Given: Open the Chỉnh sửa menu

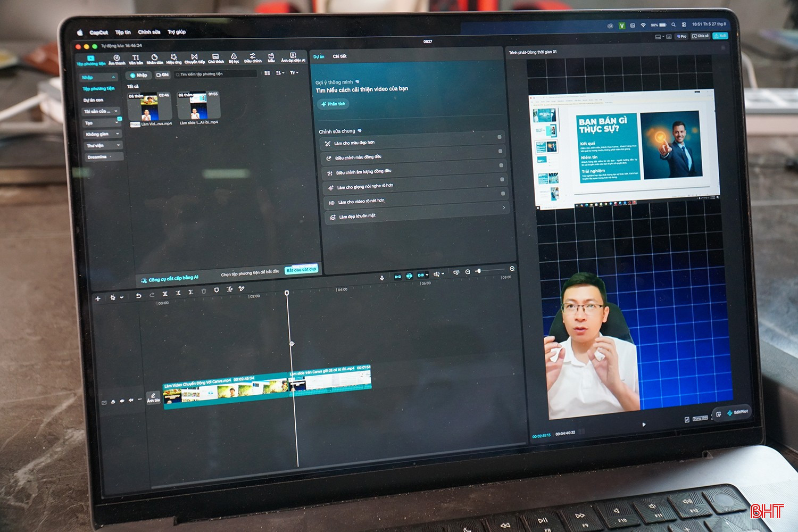Looking at the screenshot, I should pos(149,32).
